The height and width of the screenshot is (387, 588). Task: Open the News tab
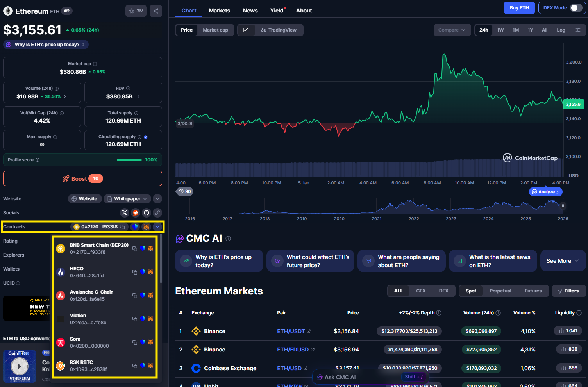pyautogui.click(x=250, y=11)
